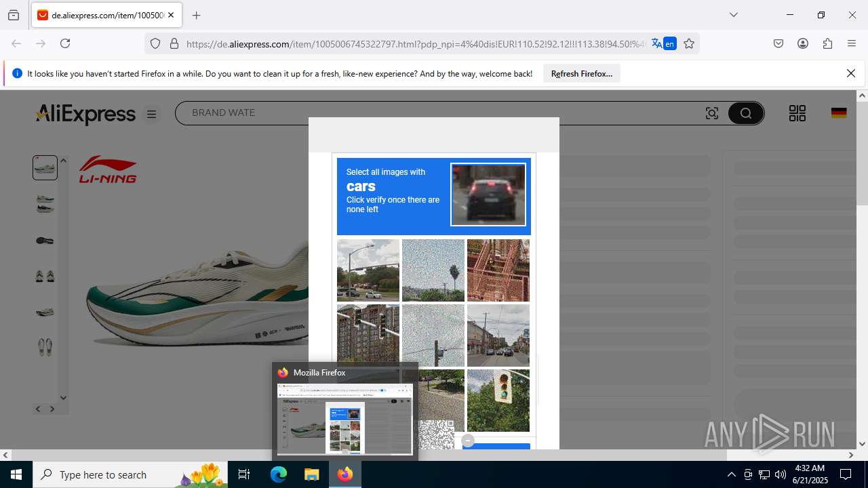This screenshot has height=488, width=868.
Task: Click the site security padlock icon
Action: [x=174, y=43]
